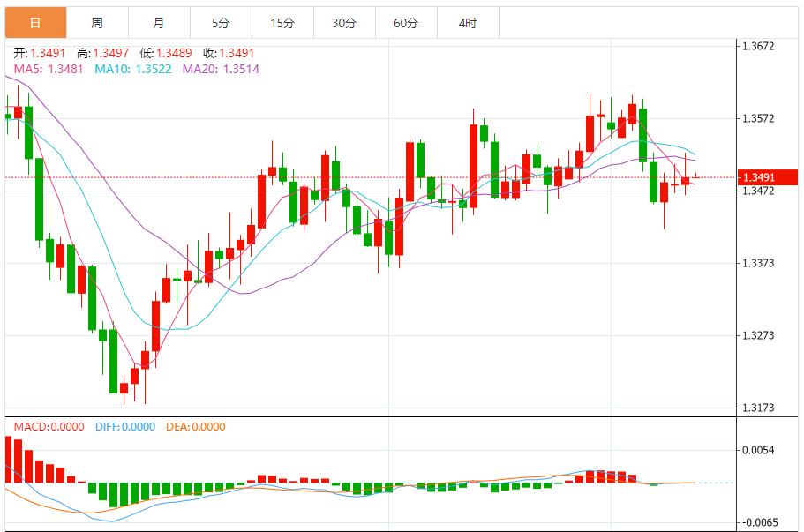Click the 1.3572 price axis label

[x=758, y=118]
